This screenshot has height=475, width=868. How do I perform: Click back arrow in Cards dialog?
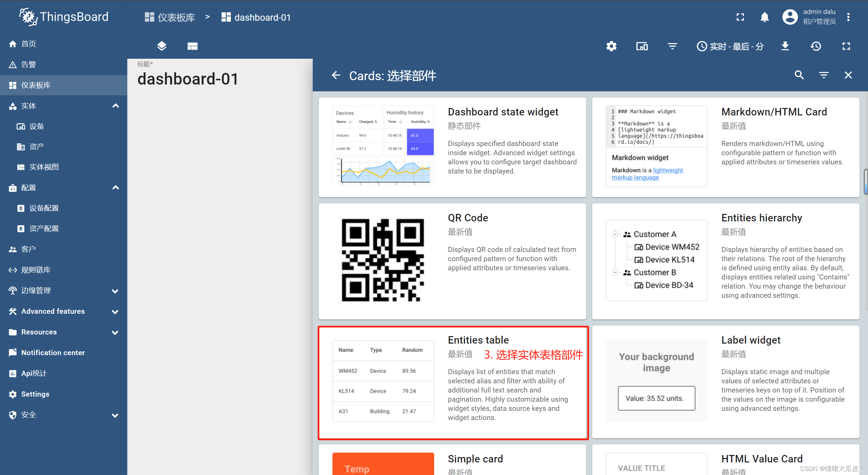coord(336,75)
